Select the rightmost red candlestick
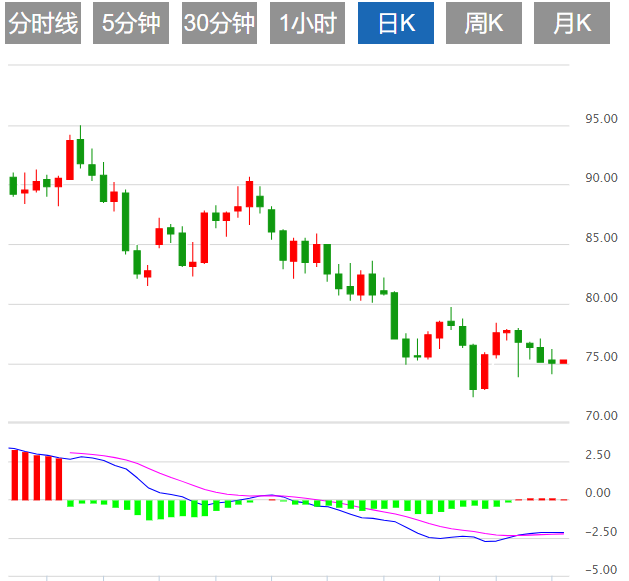 563,361
